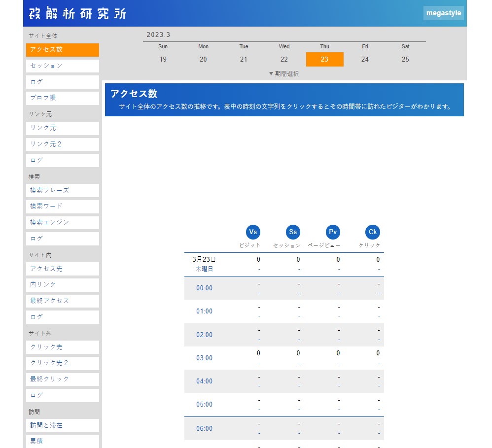The image size is (492, 448).
Task: Open 検索フレーズ in the sidebar
Action: pos(63,190)
